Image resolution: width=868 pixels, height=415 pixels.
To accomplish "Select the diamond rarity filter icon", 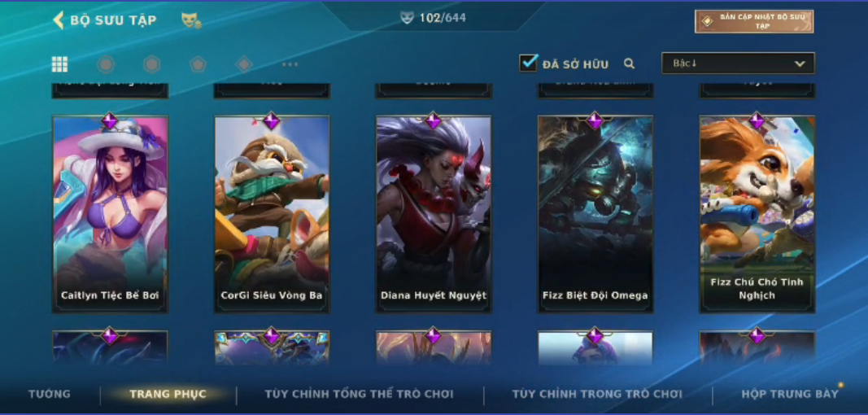I will 243,64.
